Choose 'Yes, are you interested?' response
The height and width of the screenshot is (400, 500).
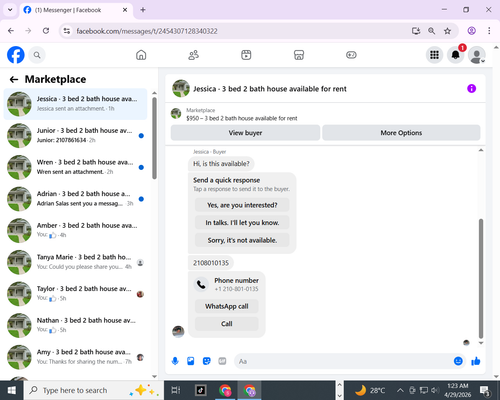pos(242,205)
